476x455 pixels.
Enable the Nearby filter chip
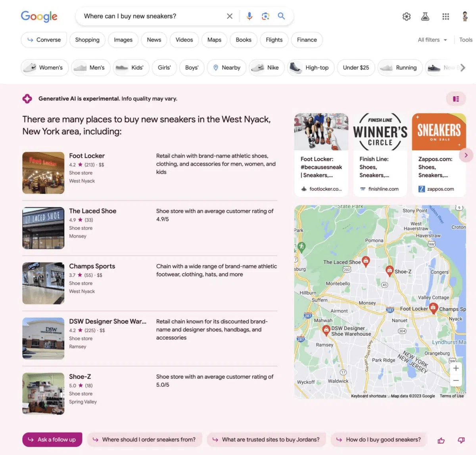(x=226, y=67)
